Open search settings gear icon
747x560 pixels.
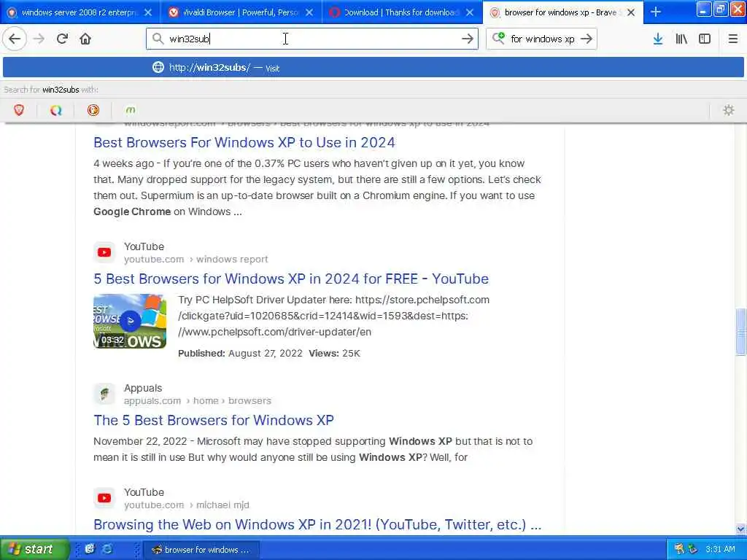(729, 111)
